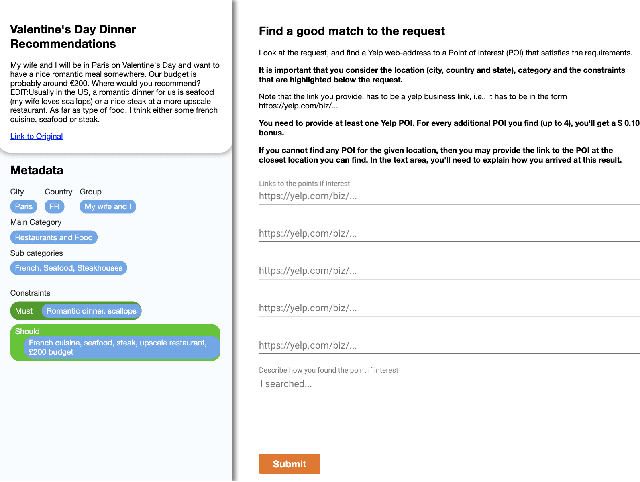Click the green Must constraint label
The width and height of the screenshot is (640, 482).
pos(24,311)
